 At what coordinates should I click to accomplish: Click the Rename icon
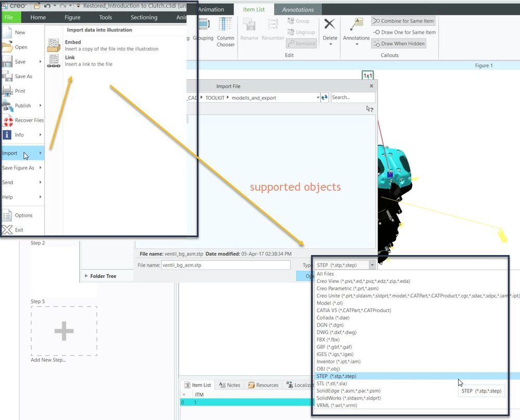tap(249, 25)
